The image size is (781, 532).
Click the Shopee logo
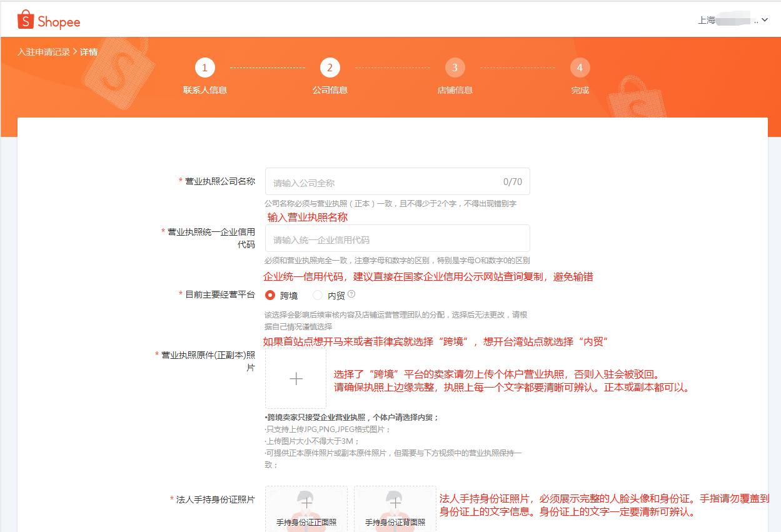tap(48, 20)
